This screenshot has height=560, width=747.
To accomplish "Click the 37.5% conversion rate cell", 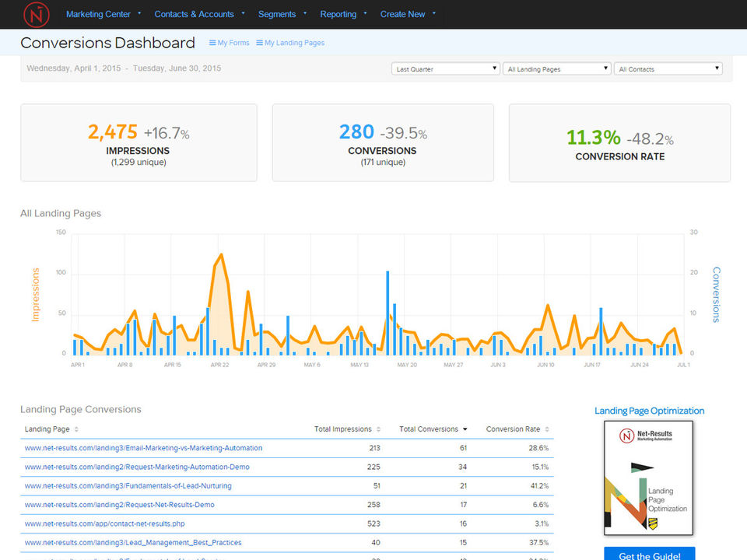I will pyautogui.click(x=538, y=543).
